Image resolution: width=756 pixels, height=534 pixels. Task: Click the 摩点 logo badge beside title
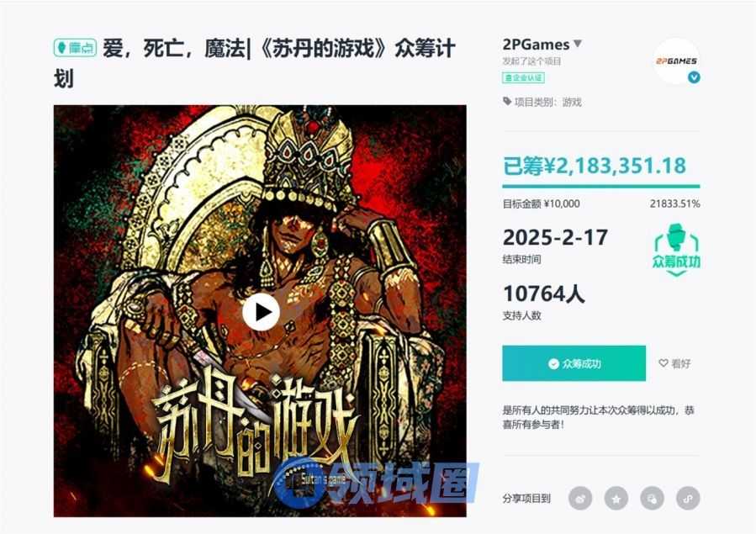tap(75, 48)
